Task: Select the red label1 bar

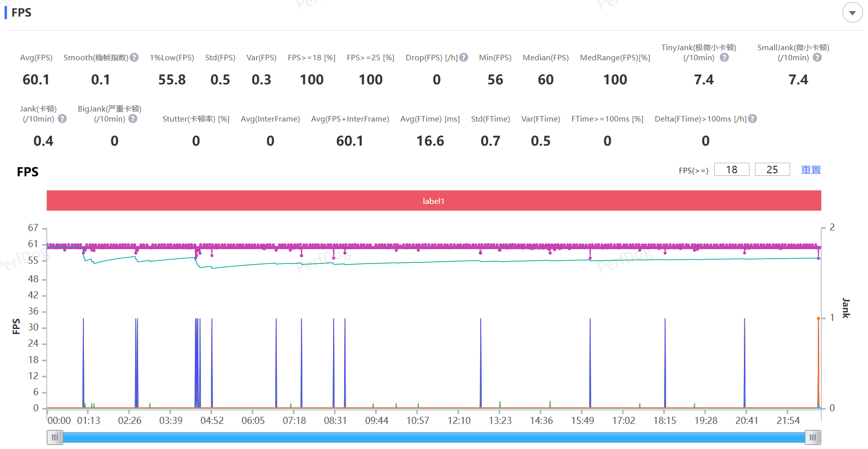Action: (x=433, y=201)
